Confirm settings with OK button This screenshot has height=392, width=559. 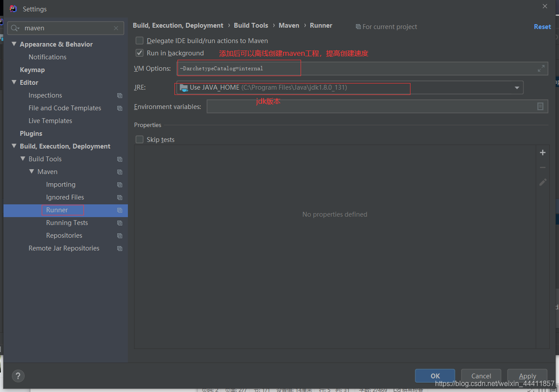click(x=435, y=376)
